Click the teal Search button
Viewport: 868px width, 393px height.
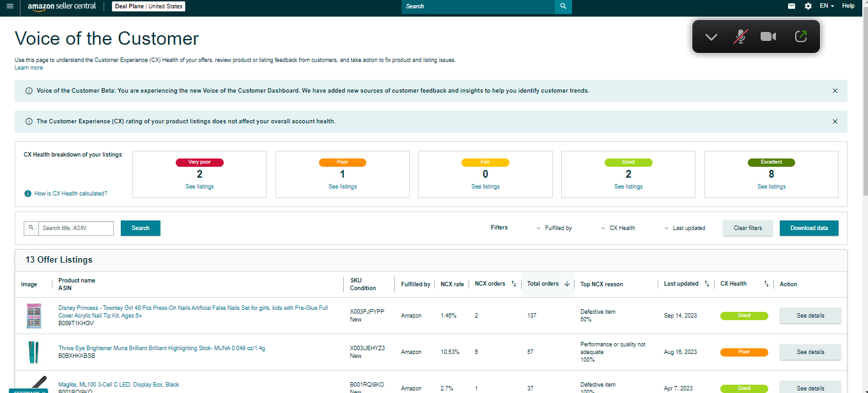point(141,228)
